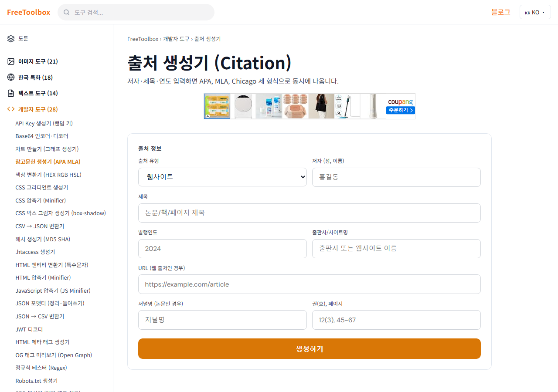Open 정규식 테스터 (Regex)

tap(41, 368)
